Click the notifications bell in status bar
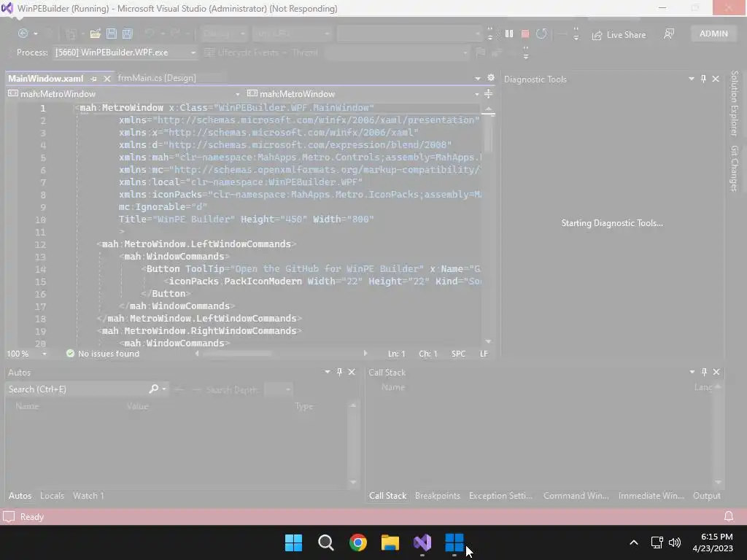The image size is (747, 560). pyautogui.click(x=729, y=517)
